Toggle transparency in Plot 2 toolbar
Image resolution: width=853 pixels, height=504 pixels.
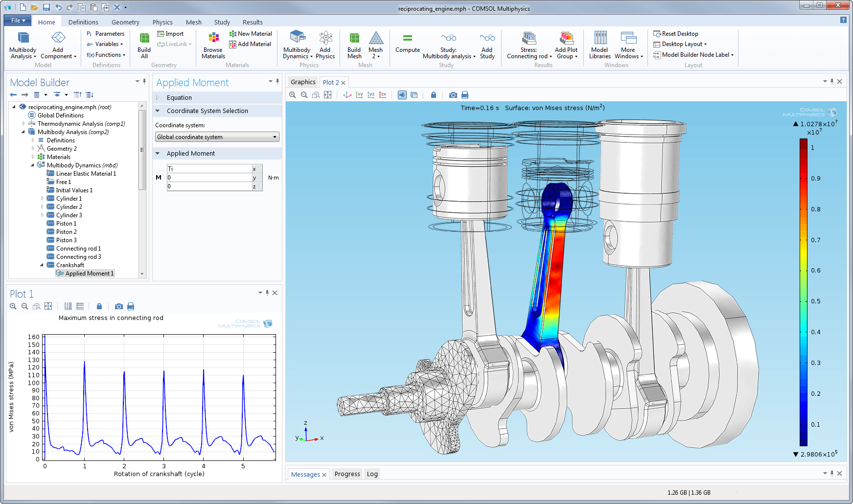[414, 95]
